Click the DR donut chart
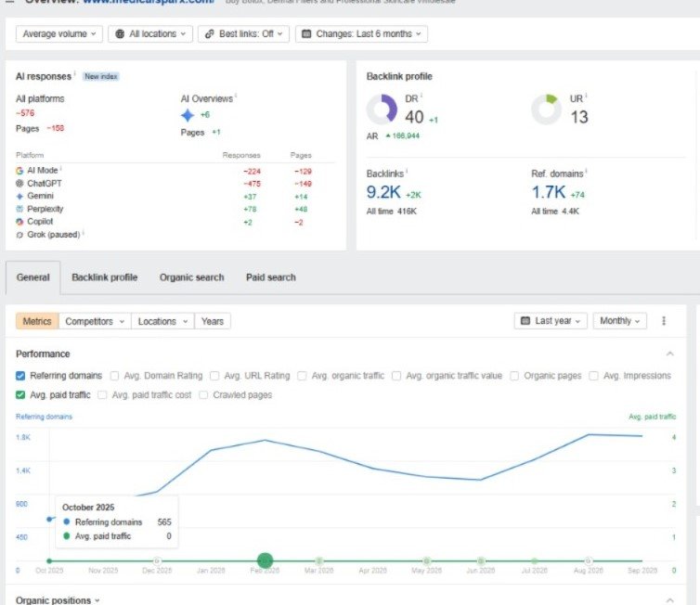This screenshot has width=700, height=605. tap(382, 109)
